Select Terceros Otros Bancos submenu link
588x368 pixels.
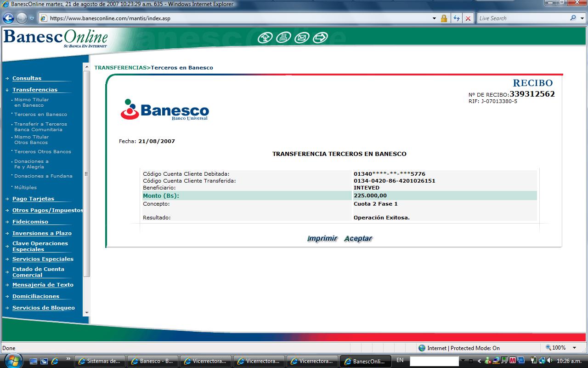tap(43, 151)
